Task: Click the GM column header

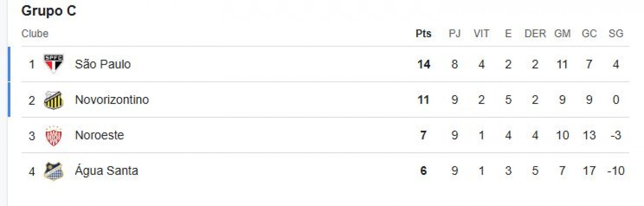Action: coord(562,34)
